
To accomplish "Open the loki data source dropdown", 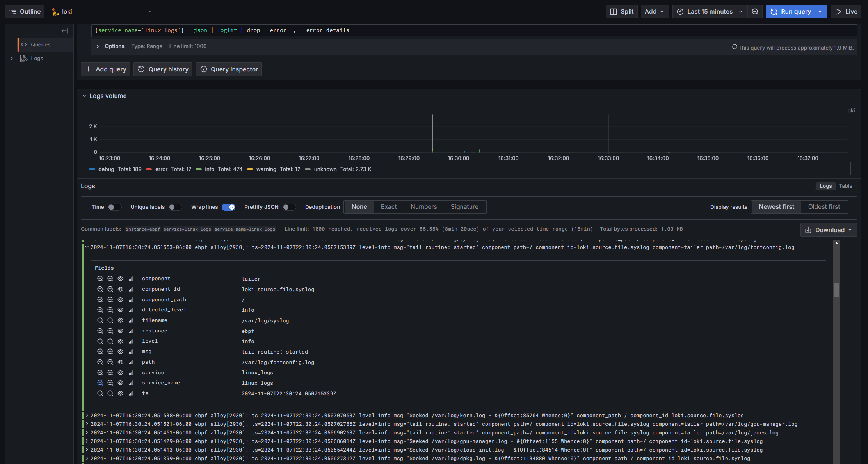I will click(102, 12).
